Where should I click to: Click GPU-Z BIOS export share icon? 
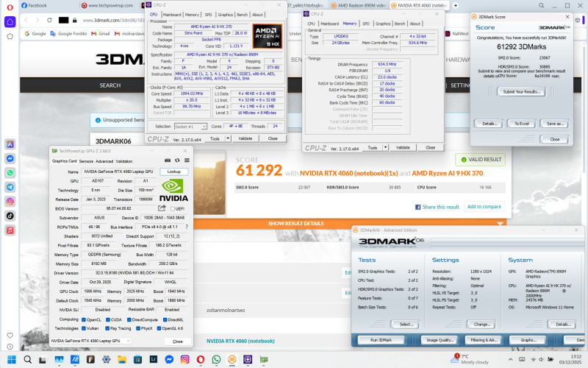[x=162, y=208]
